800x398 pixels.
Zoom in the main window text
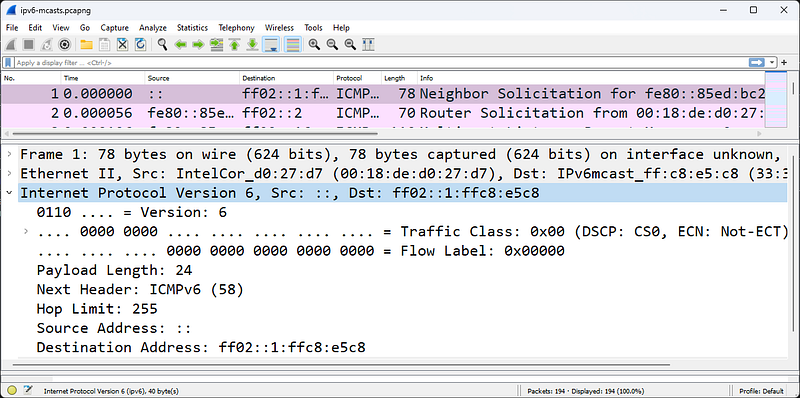[x=314, y=45]
